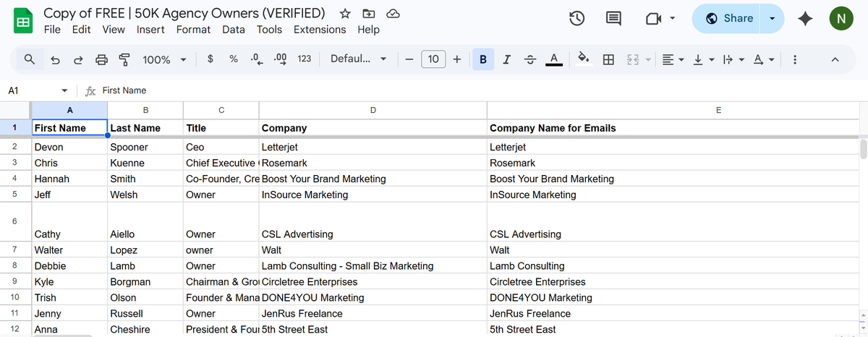Viewport: 868px width, 337px height.
Task: Increase font size plus button
Action: coord(457,59)
